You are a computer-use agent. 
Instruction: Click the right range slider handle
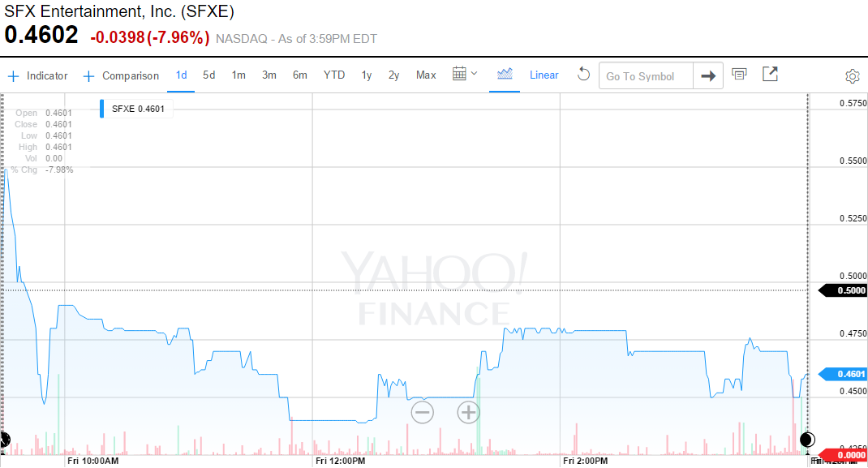[x=807, y=440]
